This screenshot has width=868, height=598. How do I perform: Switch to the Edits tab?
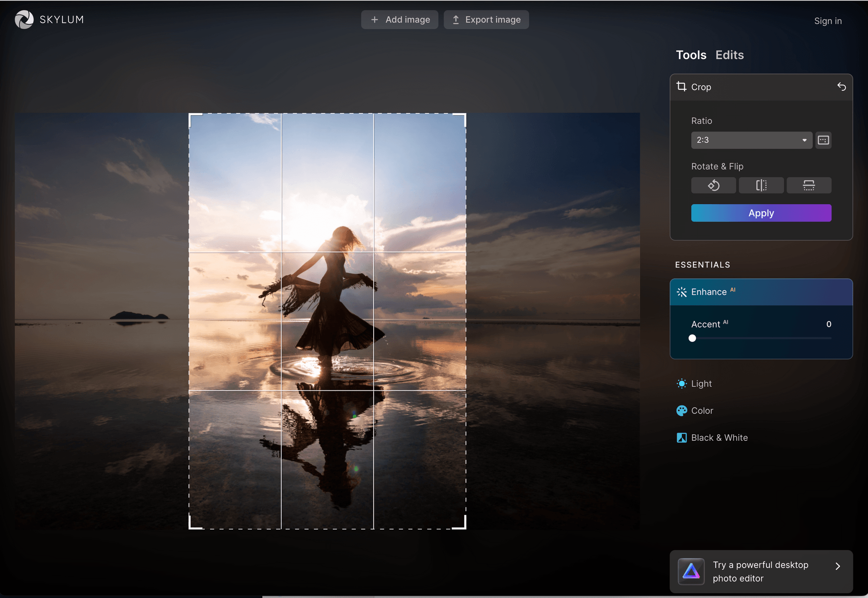[x=730, y=55]
